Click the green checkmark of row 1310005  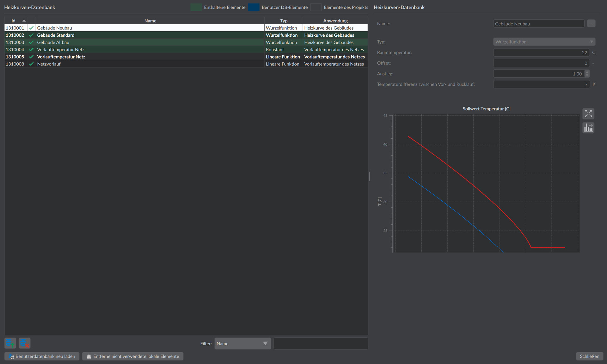pos(31,57)
